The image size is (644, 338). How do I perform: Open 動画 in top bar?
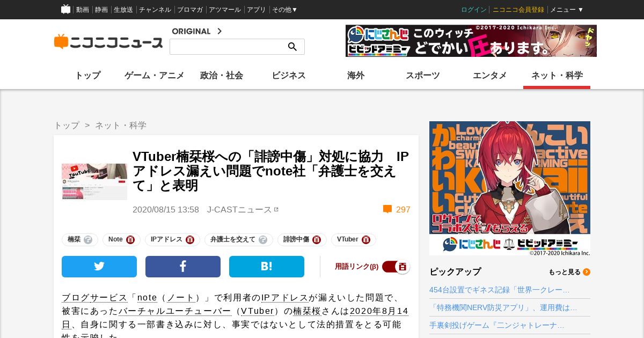click(x=83, y=10)
